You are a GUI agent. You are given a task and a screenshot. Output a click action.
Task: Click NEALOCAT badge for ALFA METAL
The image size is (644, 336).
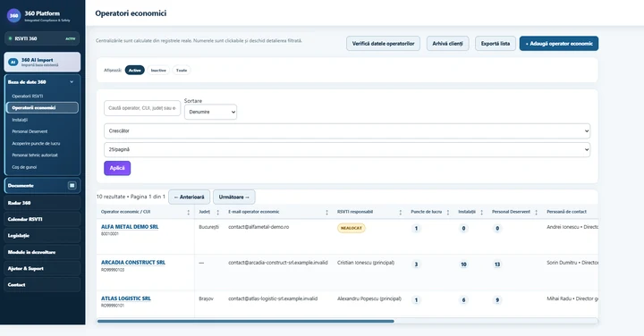[x=352, y=228]
